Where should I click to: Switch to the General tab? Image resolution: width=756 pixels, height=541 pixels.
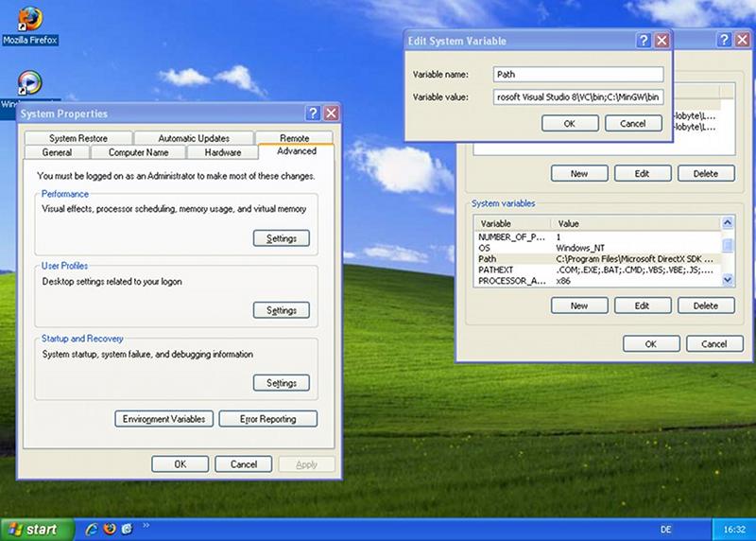point(57,152)
